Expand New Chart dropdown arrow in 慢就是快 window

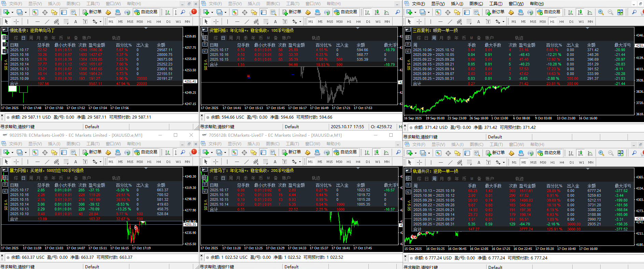tap(12, 12)
